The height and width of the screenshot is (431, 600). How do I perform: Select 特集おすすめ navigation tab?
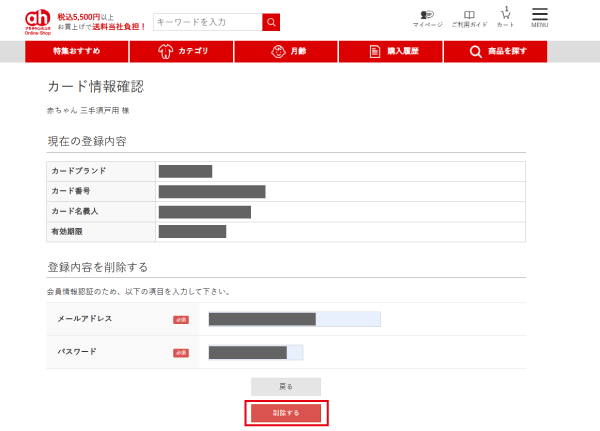coord(77,51)
